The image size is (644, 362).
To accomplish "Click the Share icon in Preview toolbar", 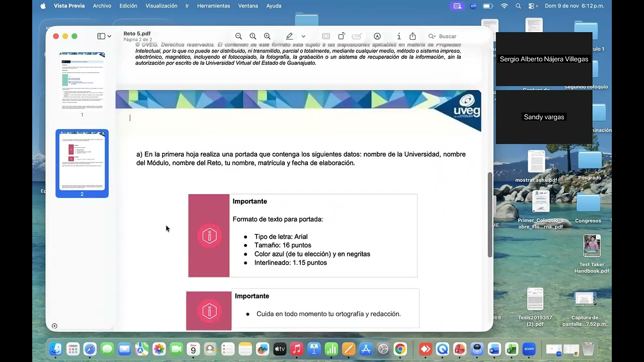I will [x=413, y=36].
